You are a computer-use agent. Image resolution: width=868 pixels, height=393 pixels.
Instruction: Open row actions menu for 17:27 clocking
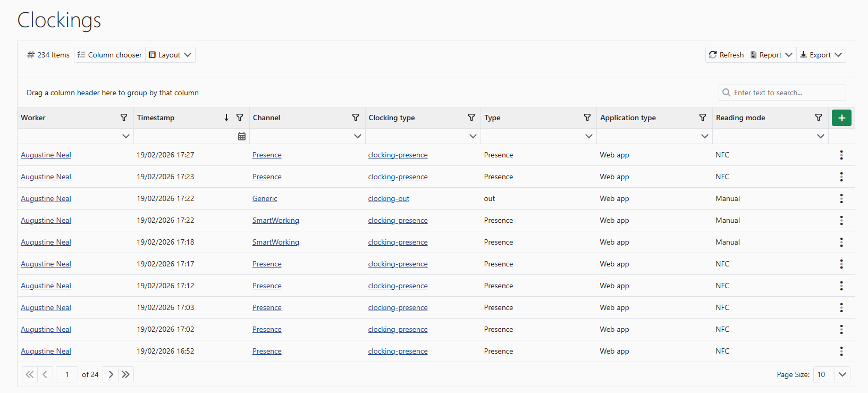(x=841, y=155)
